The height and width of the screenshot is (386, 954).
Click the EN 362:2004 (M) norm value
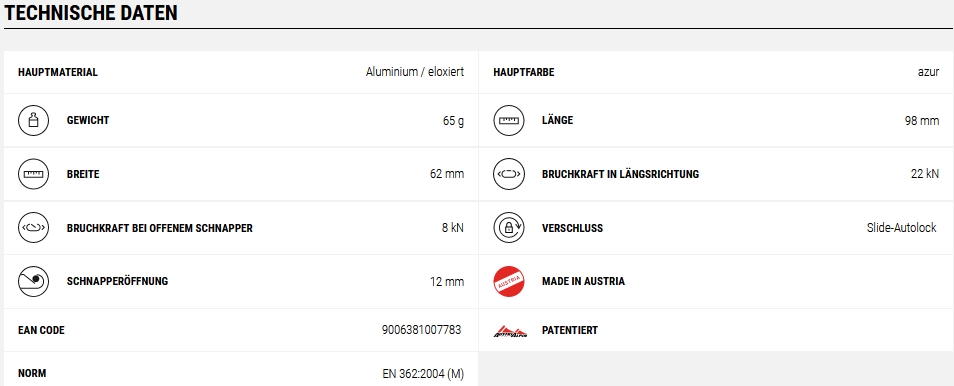(423, 373)
